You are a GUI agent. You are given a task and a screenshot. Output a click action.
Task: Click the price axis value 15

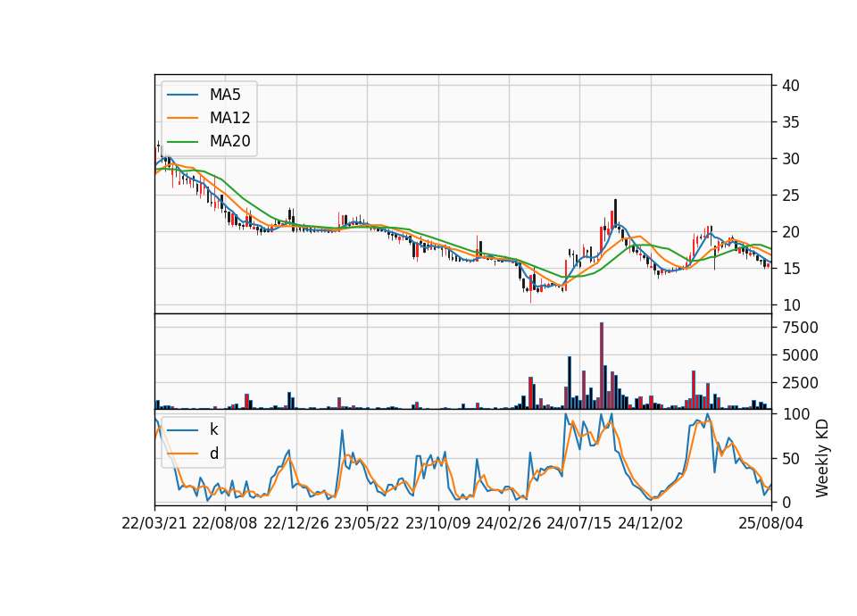click(x=791, y=269)
